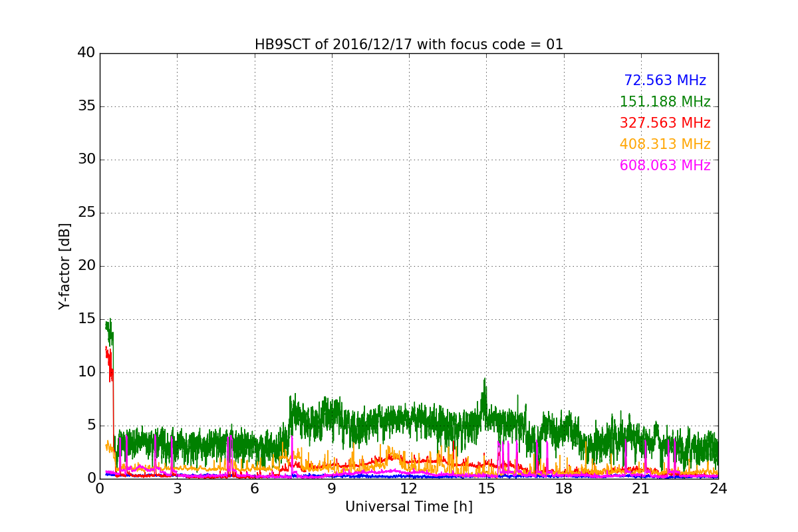
Task: Click the x-axis tick label '3'
Action: tap(177, 488)
